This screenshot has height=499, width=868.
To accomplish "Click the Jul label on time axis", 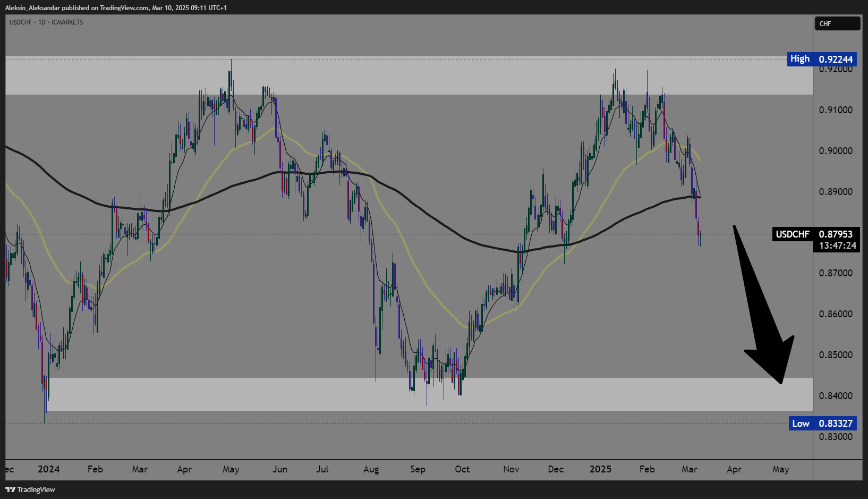I will pyautogui.click(x=322, y=469).
